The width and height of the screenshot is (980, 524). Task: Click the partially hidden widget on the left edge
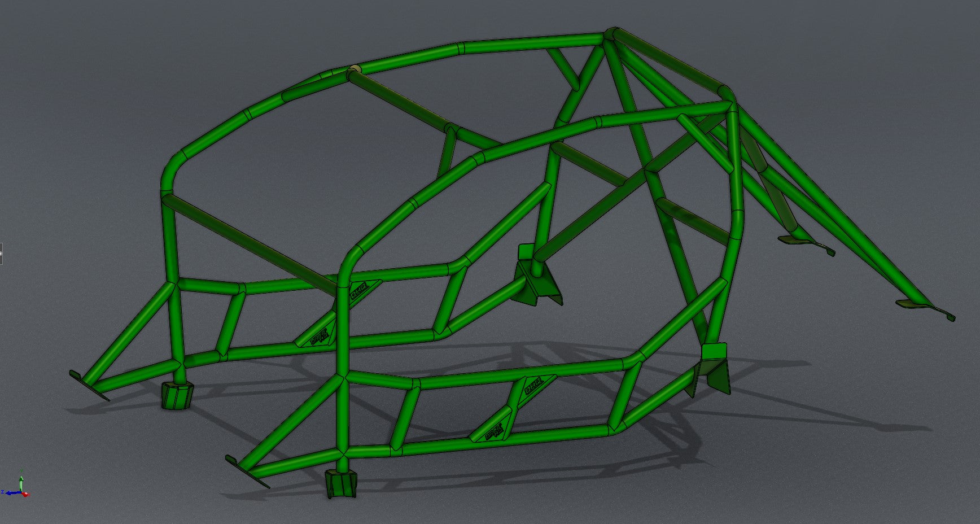[1, 254]
